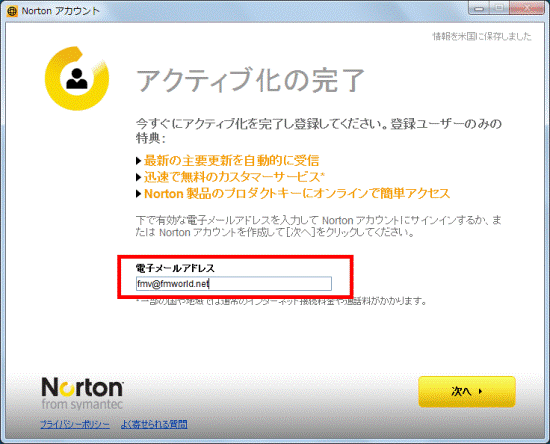Click the 電子メールアドレス field label
This screenshot has width=550, height=444.
(x=175, y=268)
